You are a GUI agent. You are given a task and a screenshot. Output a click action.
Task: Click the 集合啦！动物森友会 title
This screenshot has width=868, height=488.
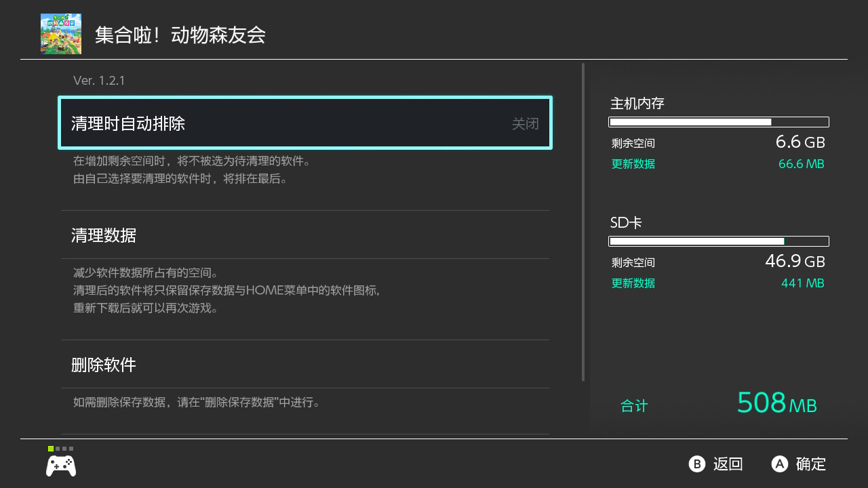pyautogui.click(x=180, y=35)
